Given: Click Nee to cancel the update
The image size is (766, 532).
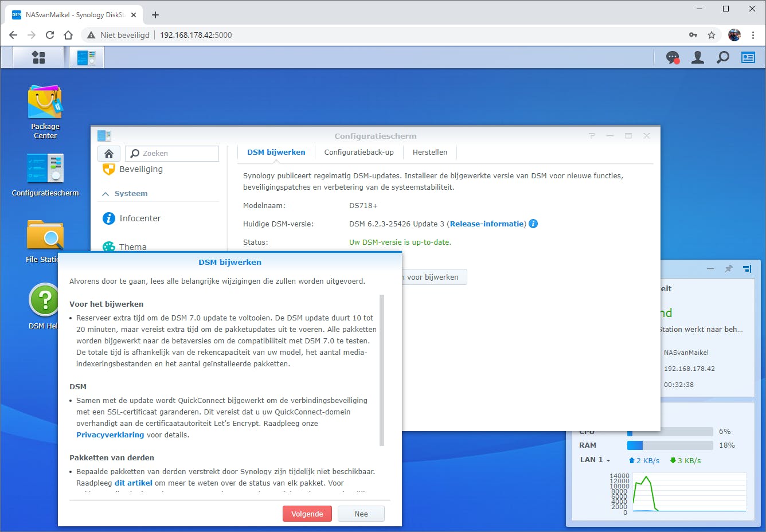Looking at the screenshot, I should click(361, 514).
